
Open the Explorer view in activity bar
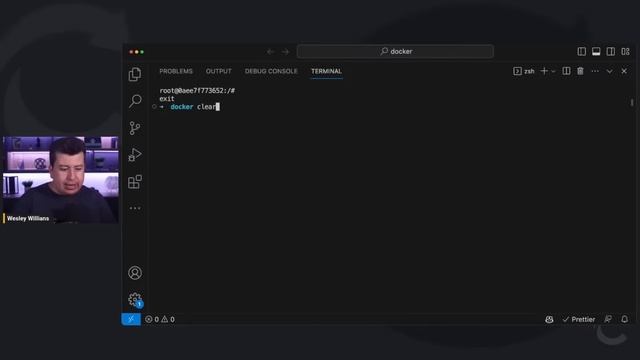click(x=135, y=74)
